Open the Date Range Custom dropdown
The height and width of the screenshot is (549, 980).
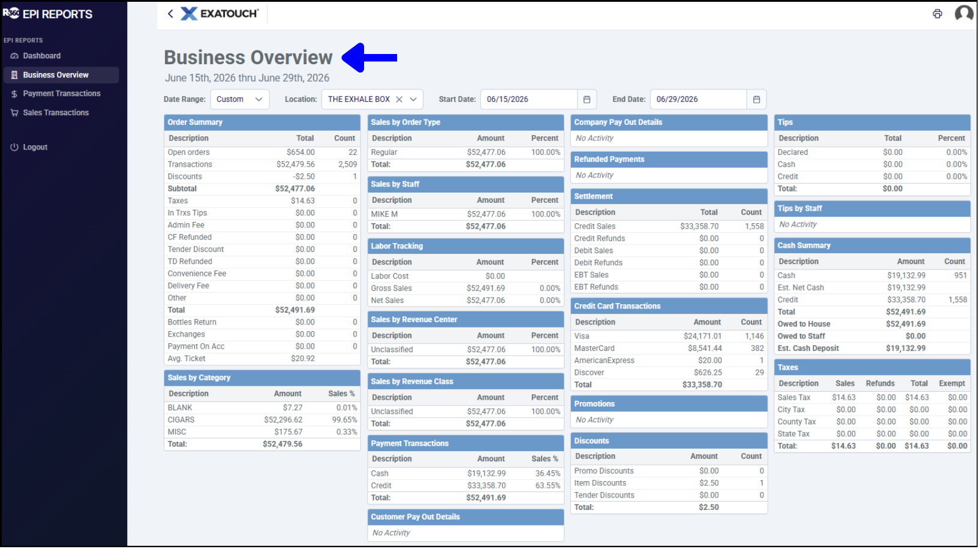coord(240,100)
